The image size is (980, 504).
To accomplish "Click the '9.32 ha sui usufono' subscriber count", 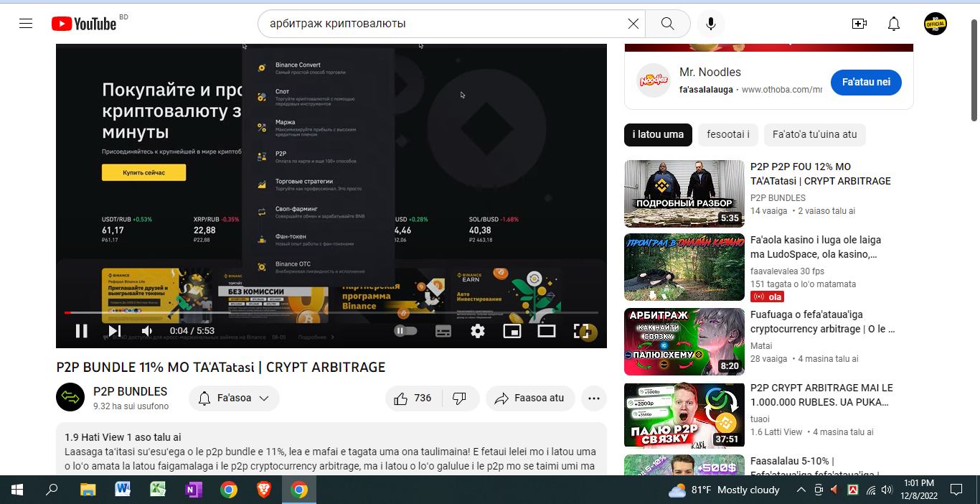I will click(131, 406).
